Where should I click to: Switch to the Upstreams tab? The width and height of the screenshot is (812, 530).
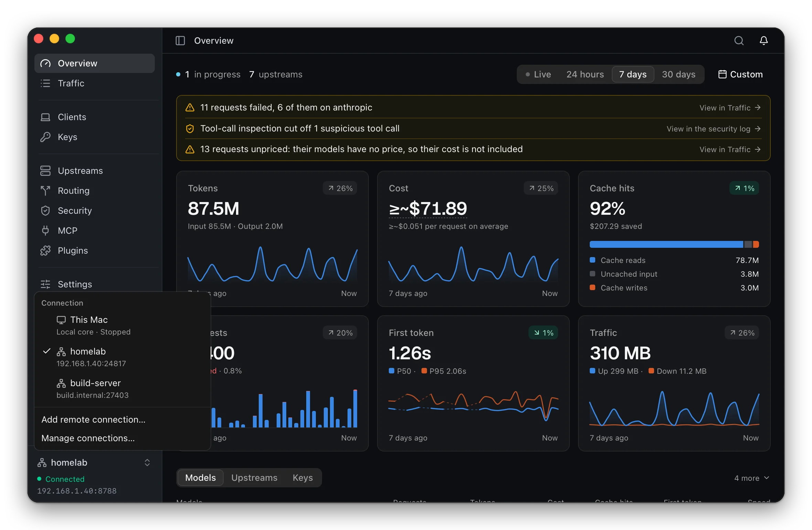[x=254, y=478]
